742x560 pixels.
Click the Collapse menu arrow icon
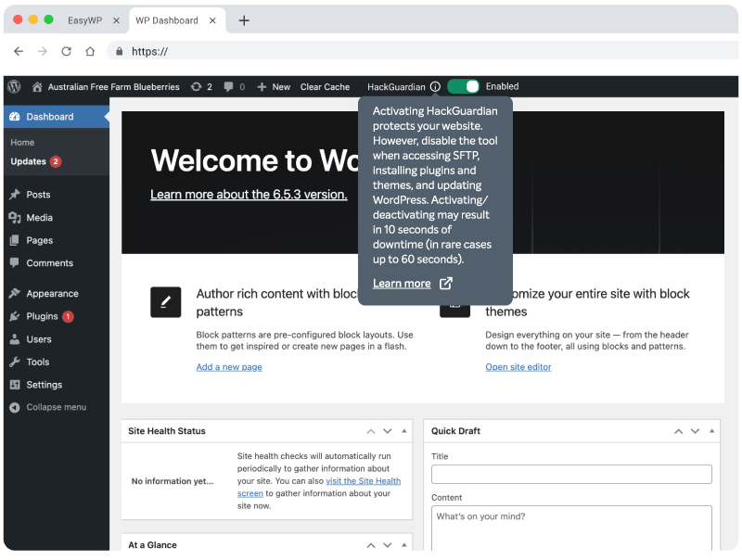point(15,407)
